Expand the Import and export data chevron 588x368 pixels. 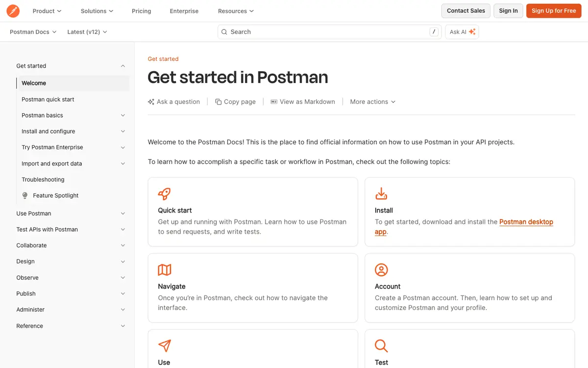[x=123, y=163]
